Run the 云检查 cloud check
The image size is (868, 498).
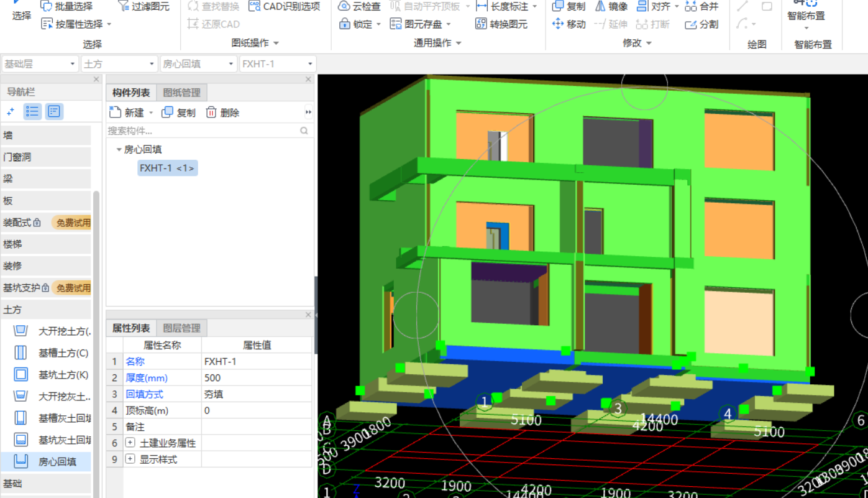pos(359,6)
